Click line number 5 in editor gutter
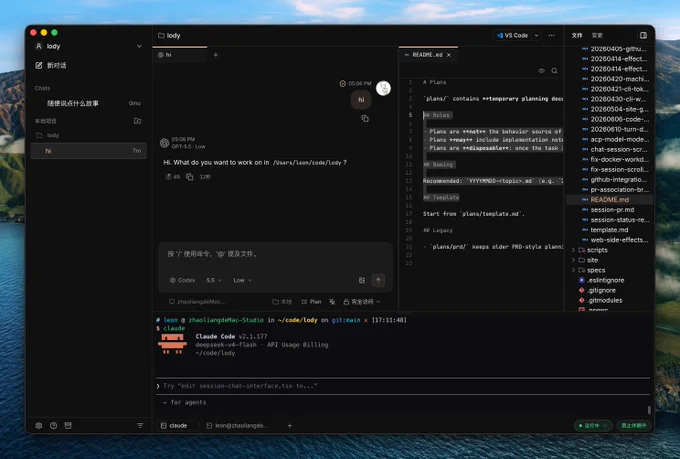680x459 pixels. 410,115
